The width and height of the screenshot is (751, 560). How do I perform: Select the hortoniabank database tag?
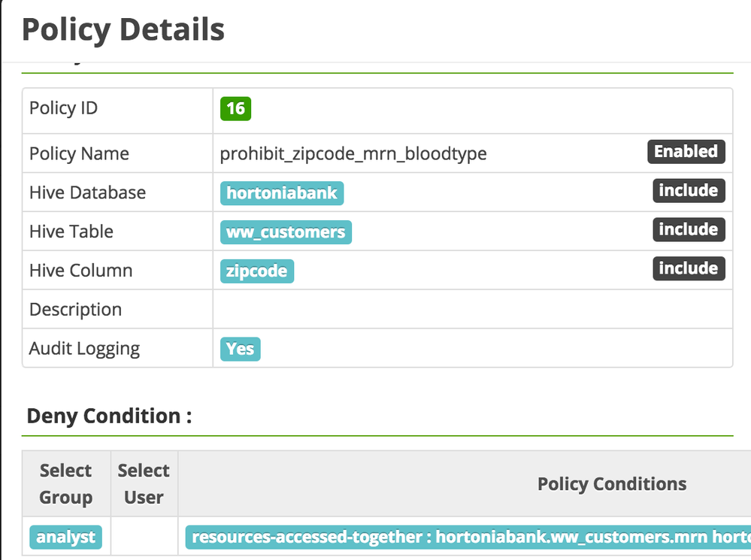282,193
